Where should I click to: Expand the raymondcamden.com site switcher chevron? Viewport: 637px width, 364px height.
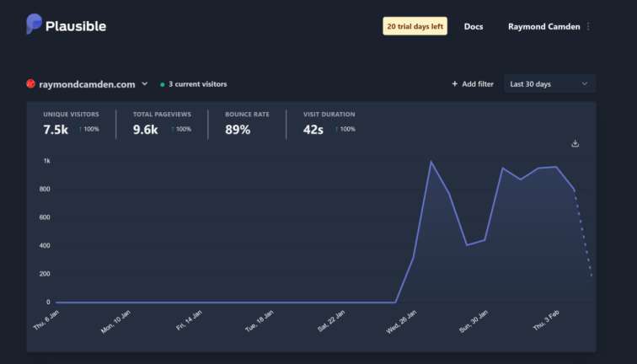(145, 83)
